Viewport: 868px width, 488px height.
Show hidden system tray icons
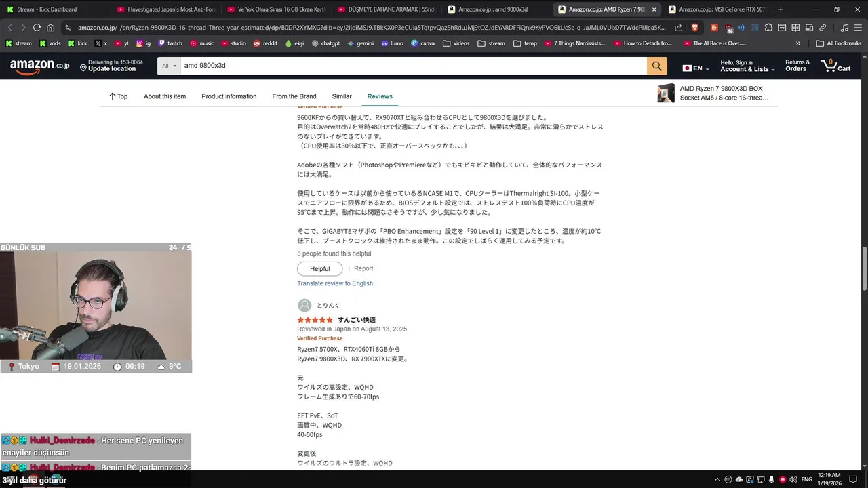click(717, 479)
